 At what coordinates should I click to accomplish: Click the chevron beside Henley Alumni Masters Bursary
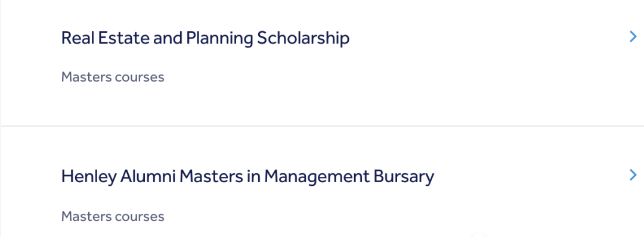pos(633,175)
